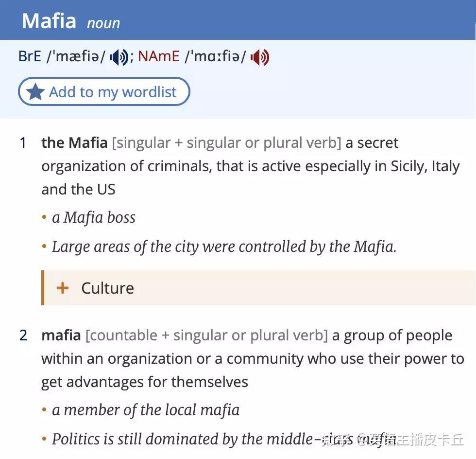Select the example 'a Mafia boss'

[93, 217]
